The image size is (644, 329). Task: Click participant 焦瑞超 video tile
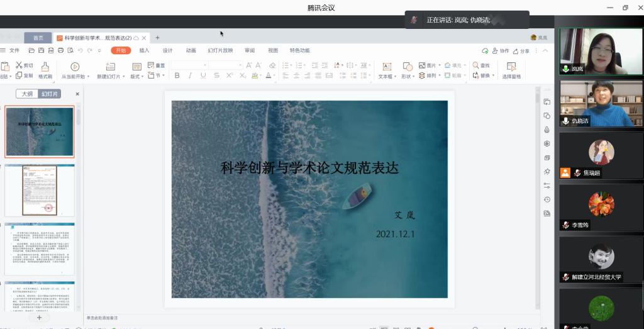601,155
